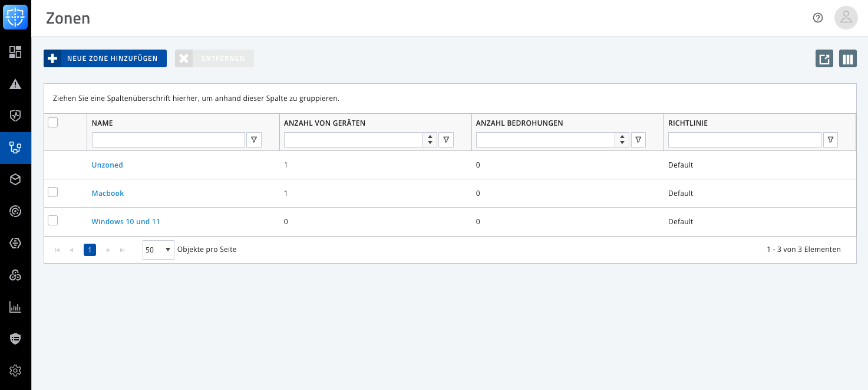The height and width of the screenshot is (390, 868).
Task: Click the shield protection sidebar icon
Action: 15,116
